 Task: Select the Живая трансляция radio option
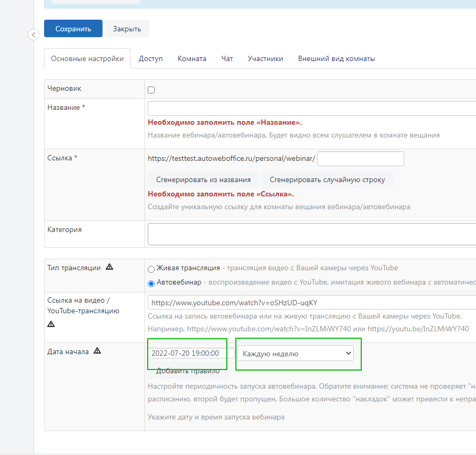pyautogui.click(x=151, y=269)
